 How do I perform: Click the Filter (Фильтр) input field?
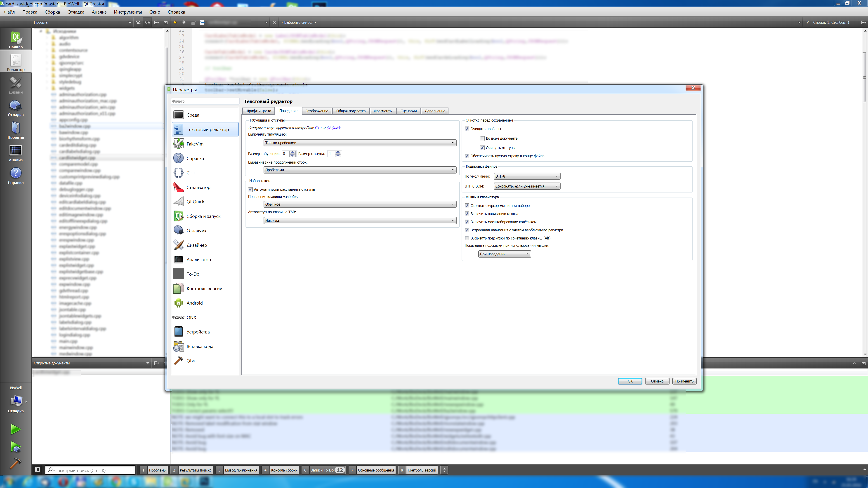tap(205, 101)
